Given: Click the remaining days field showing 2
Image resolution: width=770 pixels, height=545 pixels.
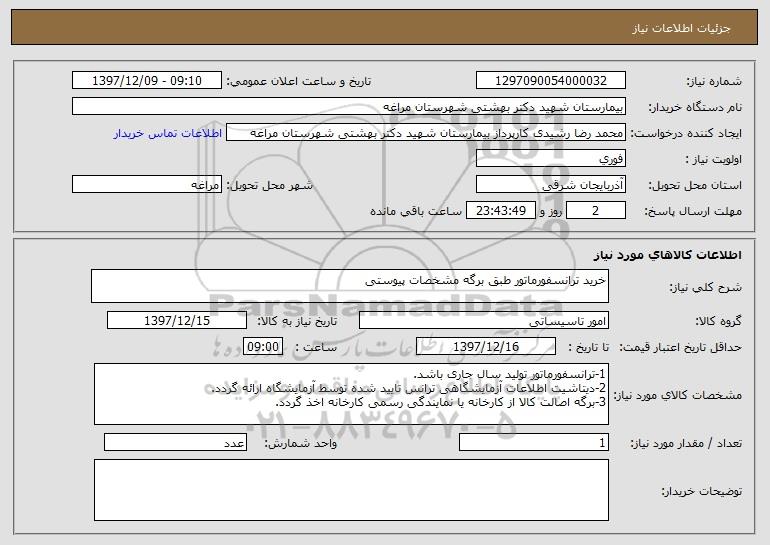Looking at the screenshot, I should 596,210.
